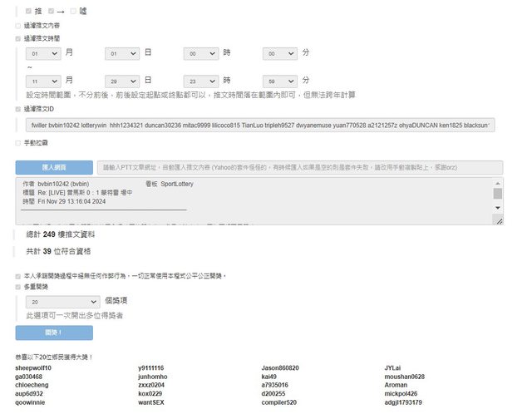532x419 pixels.
Task: Open the start hour dropdown
Action: coord(201,53)
